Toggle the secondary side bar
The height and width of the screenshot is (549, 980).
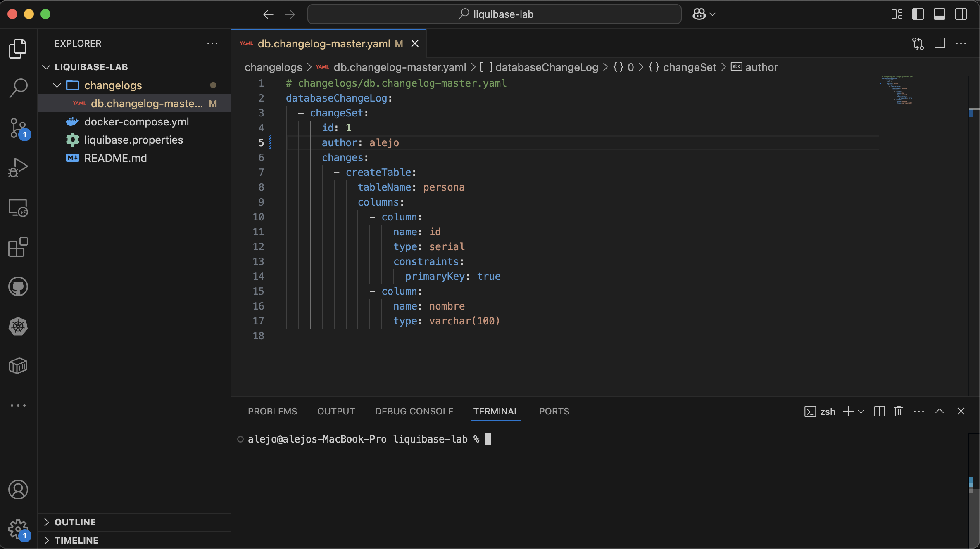point(961,14)
